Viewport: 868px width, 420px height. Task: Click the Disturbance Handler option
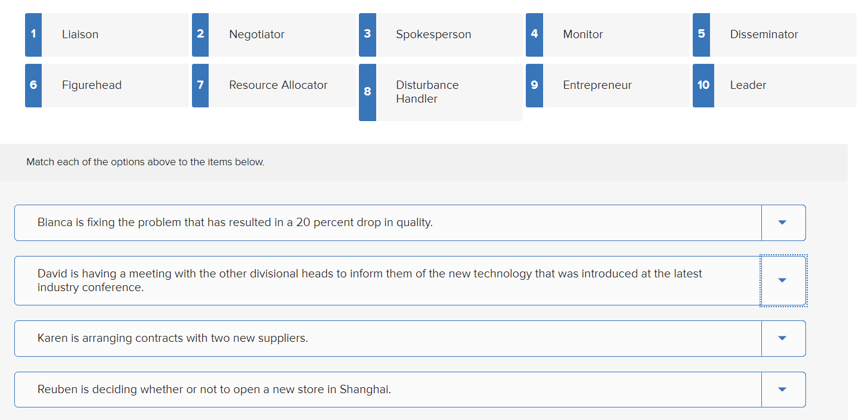click(x=440, y=92)
